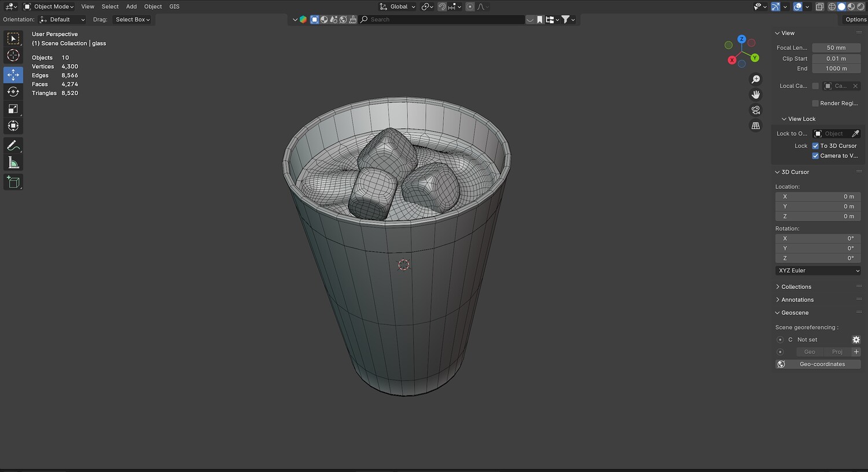Click the Focal Length 50 mm field

point(836,48)
